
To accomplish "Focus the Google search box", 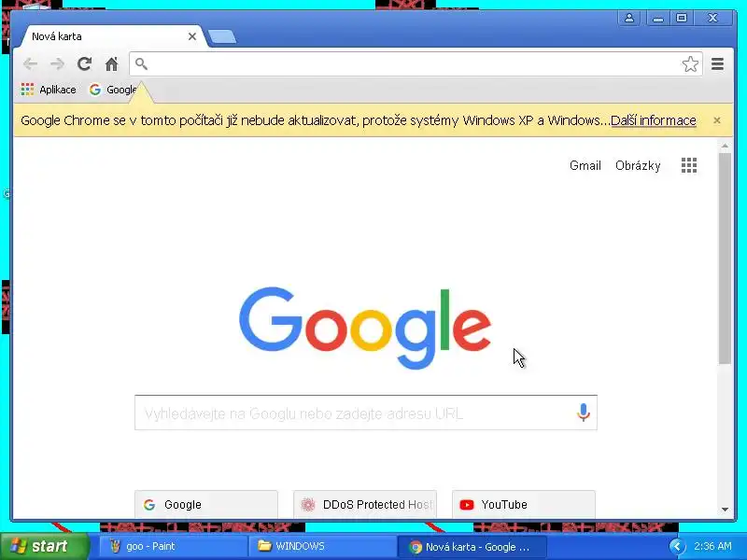I will click(x=366, y=413).
